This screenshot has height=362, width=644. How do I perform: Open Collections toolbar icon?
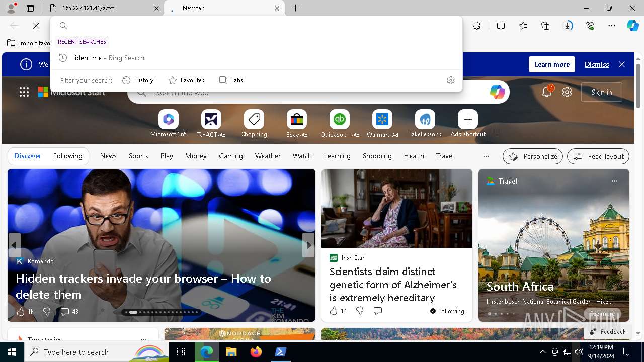coord(545,26)
